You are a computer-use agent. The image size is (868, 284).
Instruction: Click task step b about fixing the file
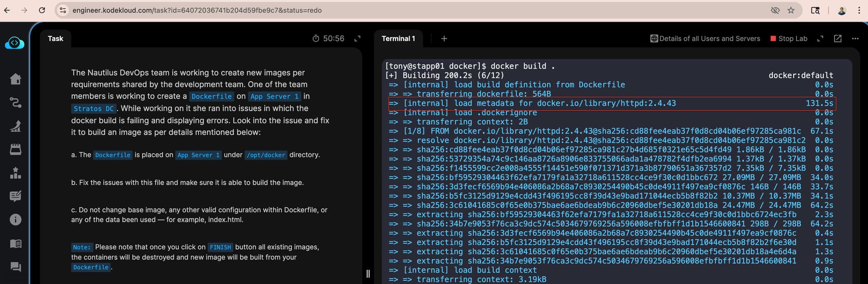187,183
